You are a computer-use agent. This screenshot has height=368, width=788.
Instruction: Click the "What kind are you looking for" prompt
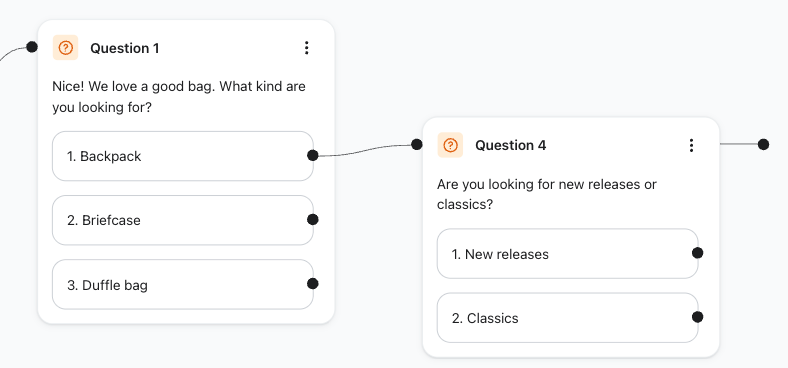point(179,97)
